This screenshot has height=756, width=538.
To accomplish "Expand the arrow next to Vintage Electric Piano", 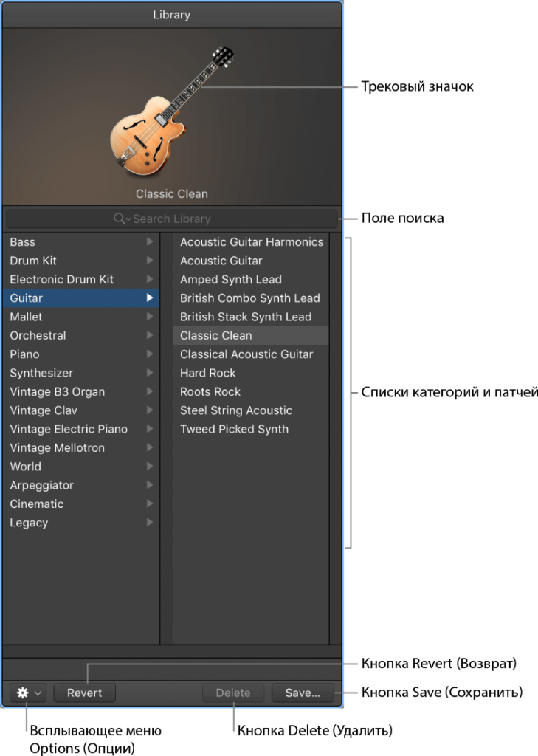I will [x=150, y=429].
